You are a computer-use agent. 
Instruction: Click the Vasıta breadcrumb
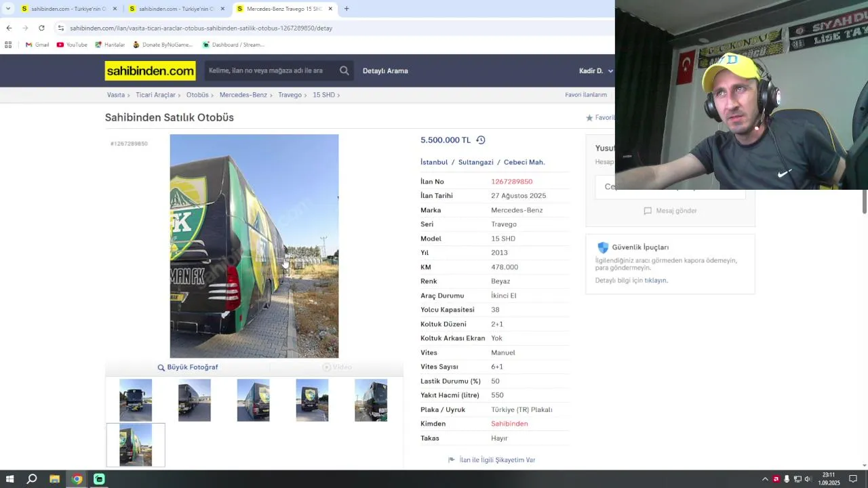[116, 95]
